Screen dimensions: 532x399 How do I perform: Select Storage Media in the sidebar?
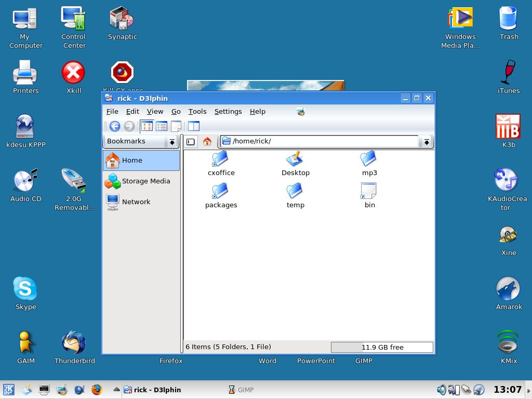tap(141, 181)
